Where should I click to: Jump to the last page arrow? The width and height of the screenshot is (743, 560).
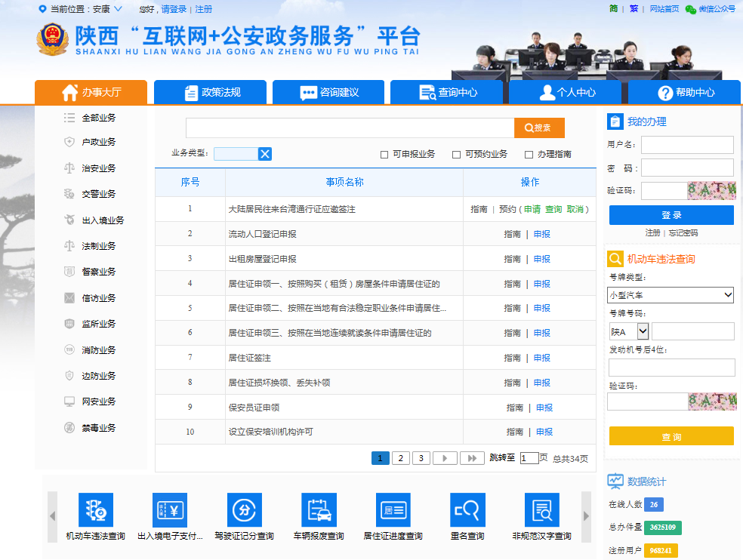[x=473, y=458]
